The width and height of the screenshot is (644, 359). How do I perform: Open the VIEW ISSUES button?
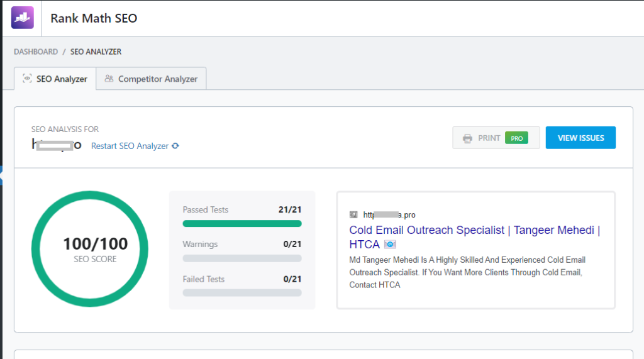pyautogui.click(x=580, y=138)
